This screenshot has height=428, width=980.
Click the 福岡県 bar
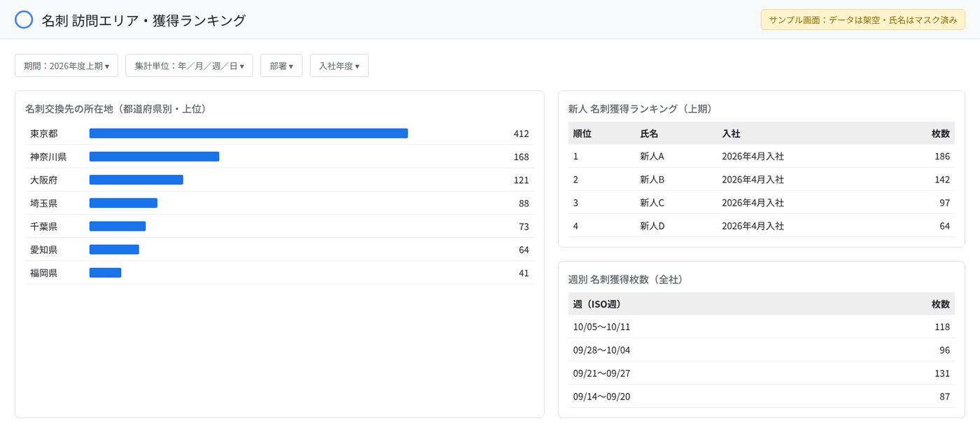click(x=105, y=273)
